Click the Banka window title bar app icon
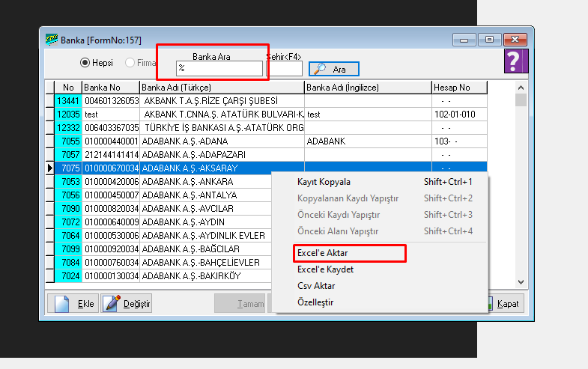 pyautogui.click(x=52, y=40)
